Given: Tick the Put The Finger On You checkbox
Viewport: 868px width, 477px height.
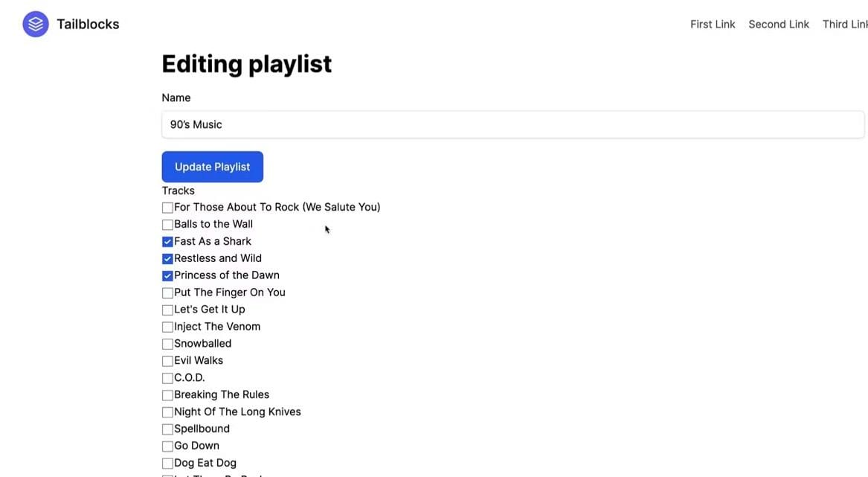Looking at the screenshot, I should pyautogui.click(x=167, y=293).
